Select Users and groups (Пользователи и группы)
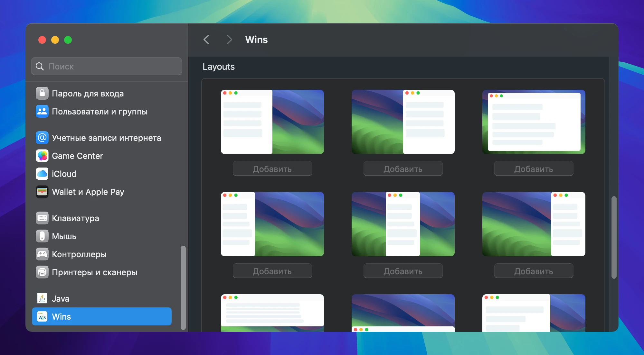Image resolution: width=644 pixels, height=355 pixels. pyautogui.click(x=99, y=112)
